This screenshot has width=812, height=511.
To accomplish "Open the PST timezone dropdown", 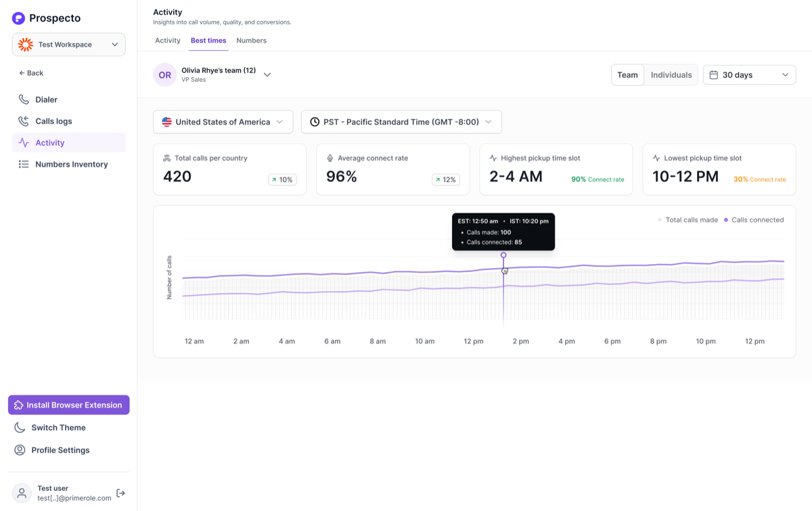I will [x=401, y=122].
